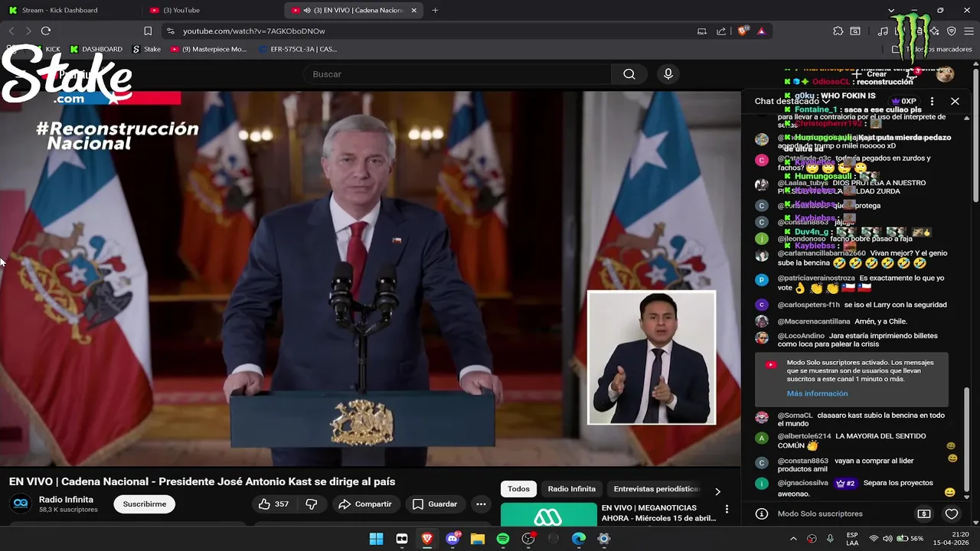Image resolution: width=980 pixels, height=551 pixels.
Task: Open File Explorer from the taskbar
Action: pyautogui.click(x=478, y=539)
